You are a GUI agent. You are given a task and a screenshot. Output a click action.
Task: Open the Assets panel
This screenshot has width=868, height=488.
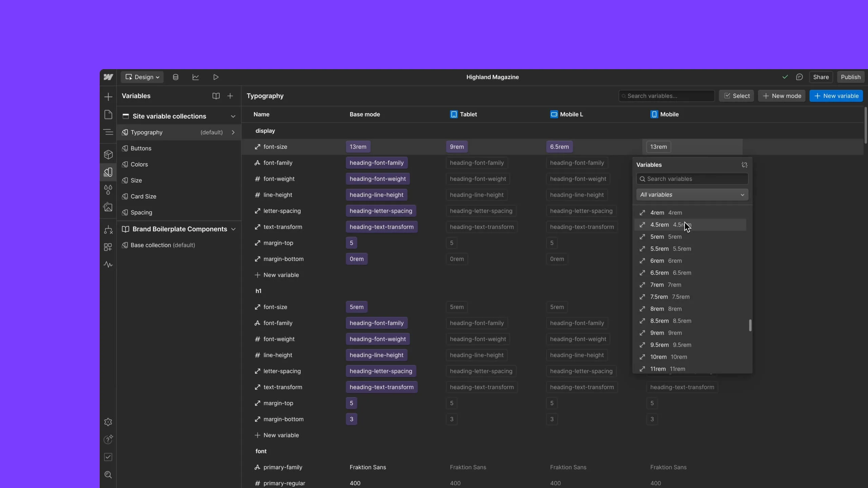tap(108, 207)
